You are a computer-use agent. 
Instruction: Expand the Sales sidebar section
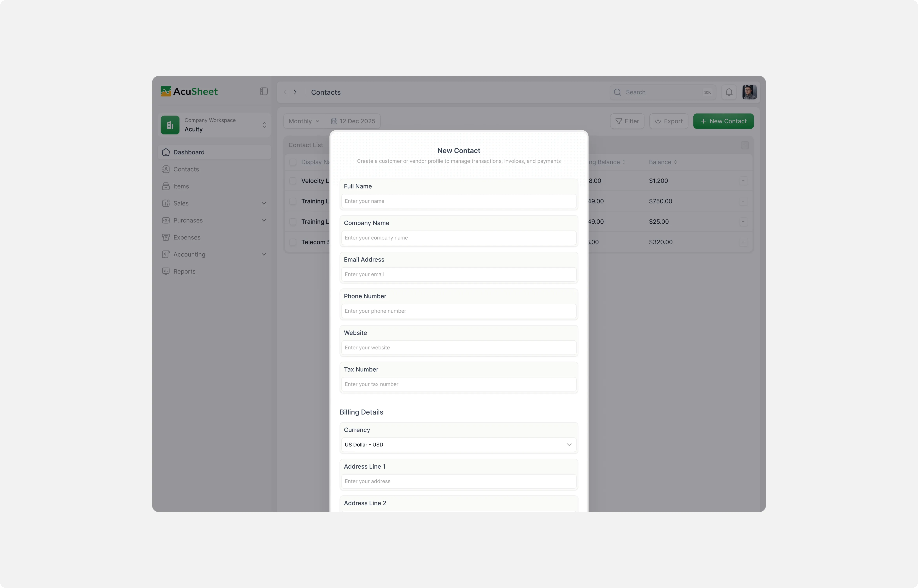coord(264,203)
